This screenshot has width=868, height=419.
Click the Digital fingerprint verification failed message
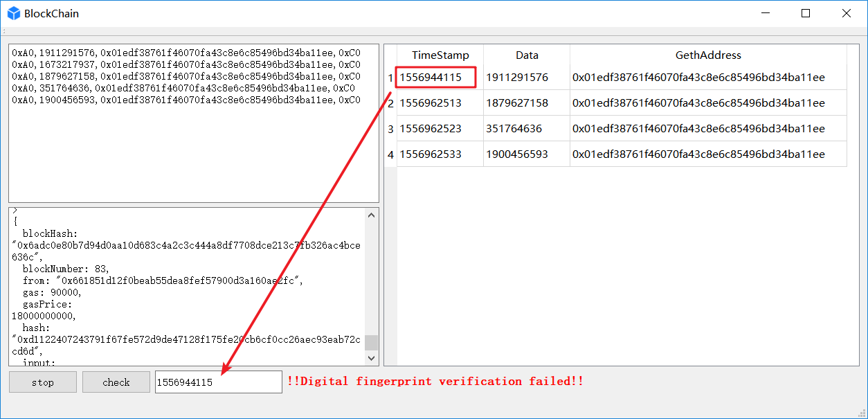435,382
